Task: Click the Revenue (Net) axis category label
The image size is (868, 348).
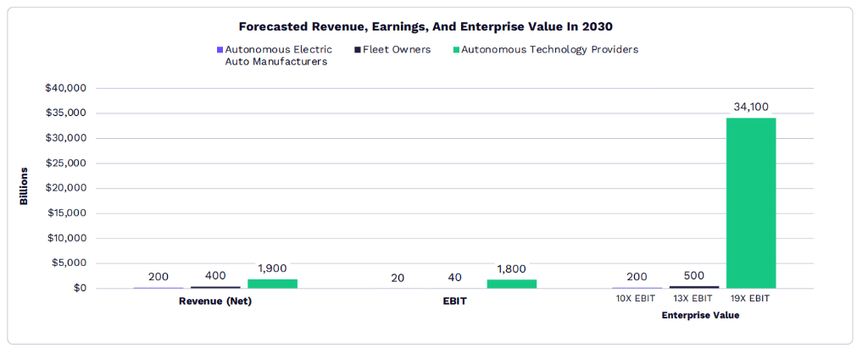Action: pyautogui.click(x=215, y=301)
